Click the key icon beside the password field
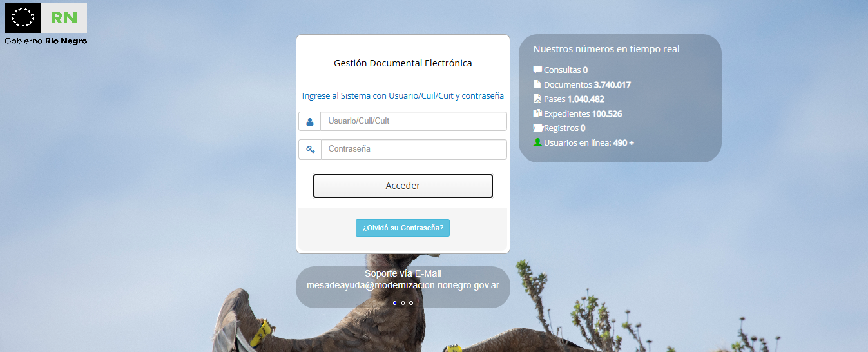 pos(310,150)
